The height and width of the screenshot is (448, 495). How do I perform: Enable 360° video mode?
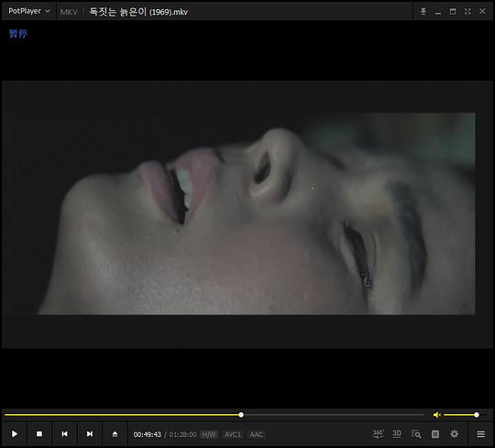(378, 434)
